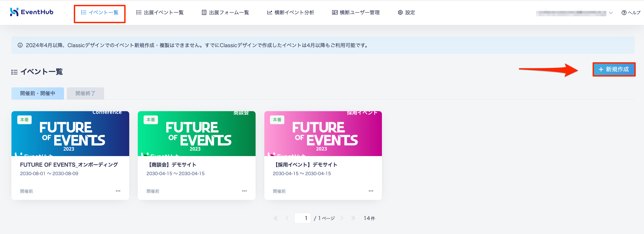Click 開催前 status on 【商談会】デモサイト card

tap(153, 191)
